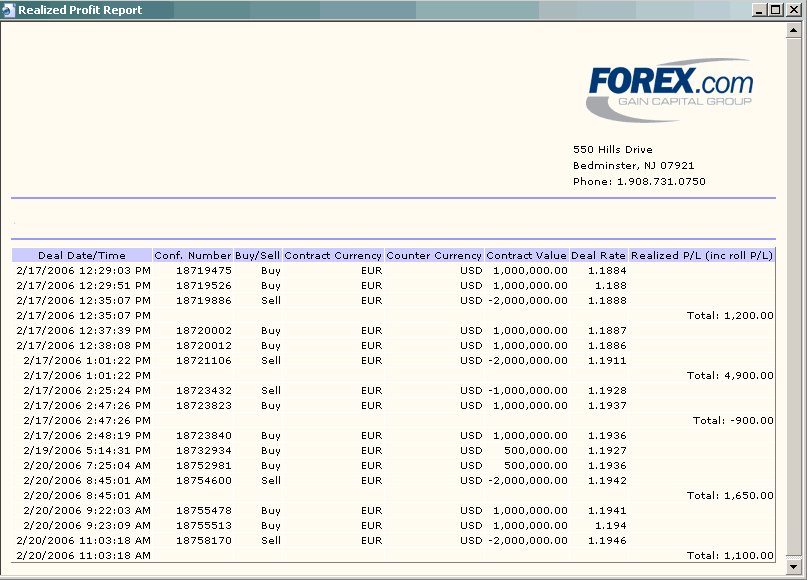Close the Realized Profit Report window
This screenshot has height=580, width=807.
click(x=794, y=10)
